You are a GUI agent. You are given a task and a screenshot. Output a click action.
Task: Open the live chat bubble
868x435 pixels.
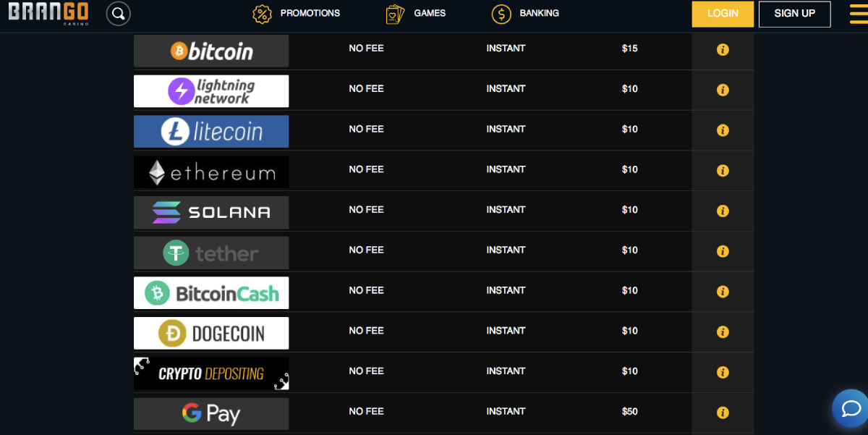849,407
